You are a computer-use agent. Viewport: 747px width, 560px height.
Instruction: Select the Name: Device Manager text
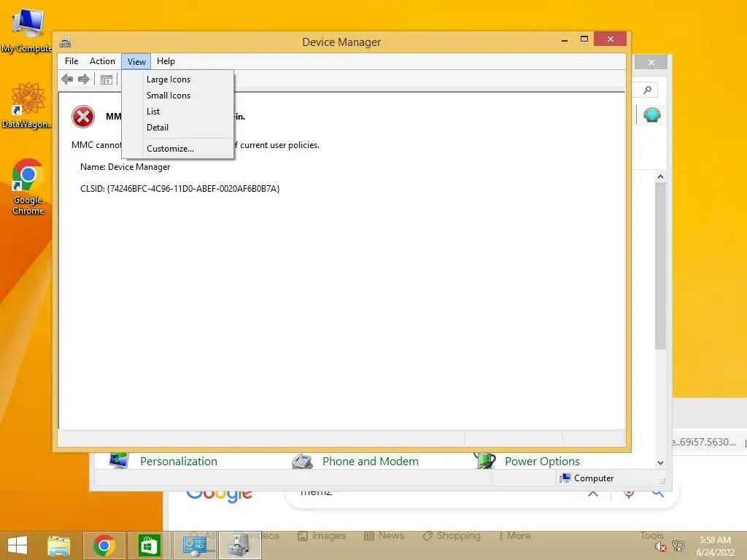(x=125, y=167)
